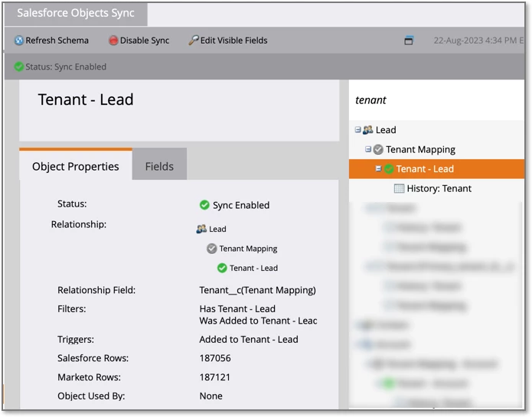Click the 'Marketo Rows:' label
The image size is (532, 417).
(x=90, y=377)
